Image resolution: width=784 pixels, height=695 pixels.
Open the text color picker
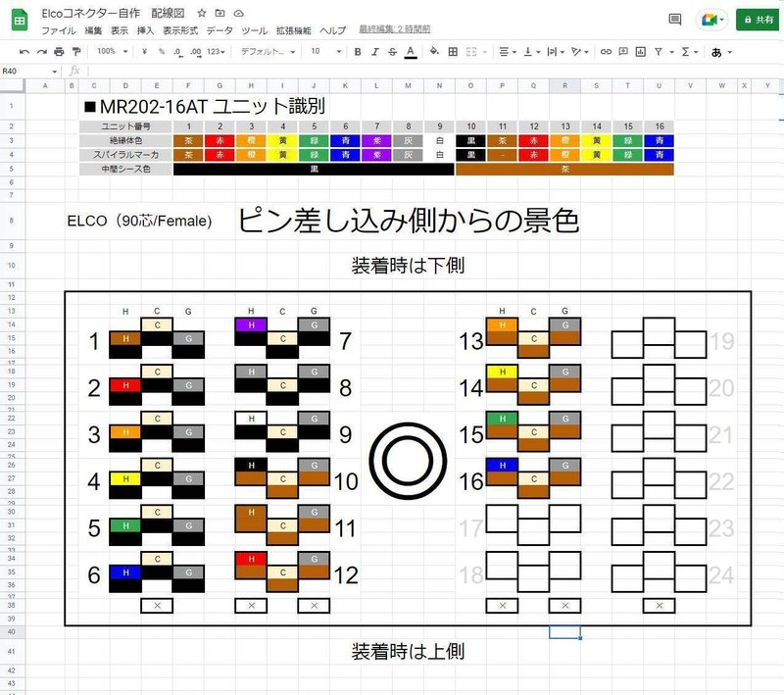pyautogui.click(x=411, y=51)
